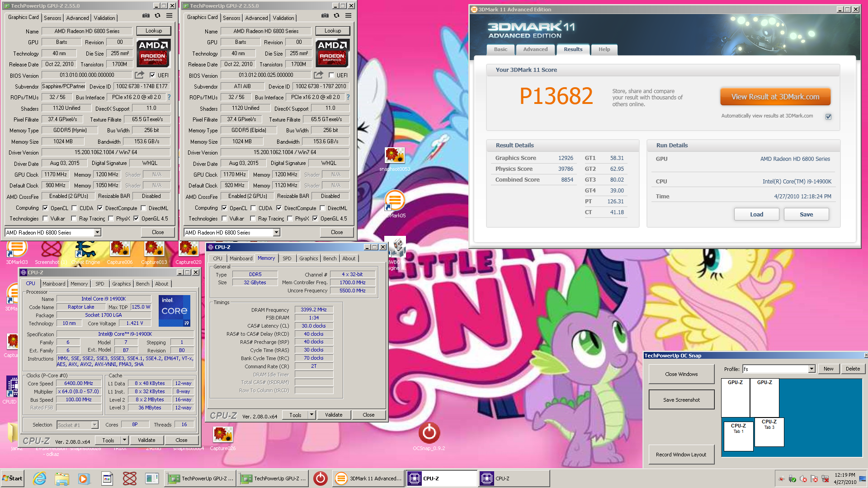Click the refresh icon in right GPU-Z window
This screenshot has width=868, height=488.
point(336,16)
